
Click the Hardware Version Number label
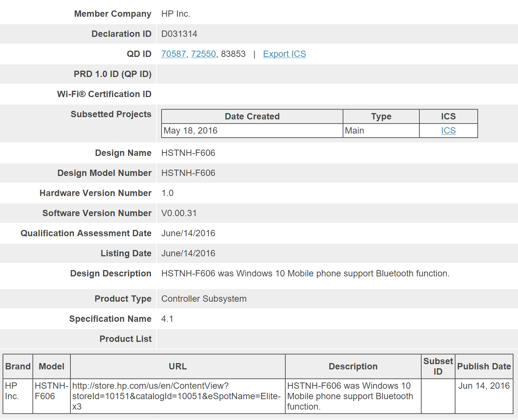tap(96, 193)
